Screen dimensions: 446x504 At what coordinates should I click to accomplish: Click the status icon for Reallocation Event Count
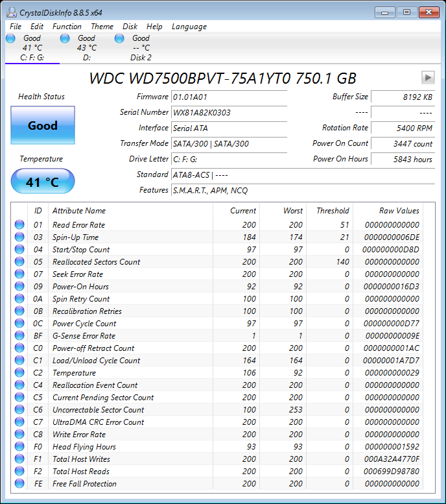coord(19,385)
